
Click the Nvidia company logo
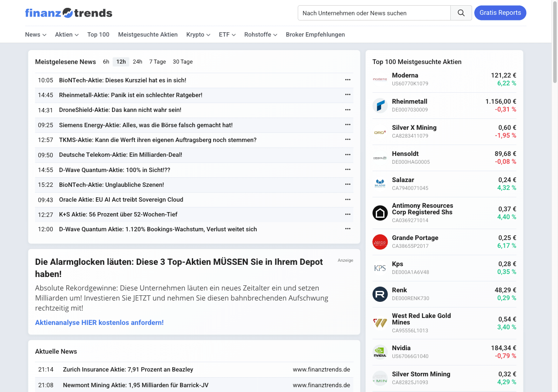pos(380,352)
